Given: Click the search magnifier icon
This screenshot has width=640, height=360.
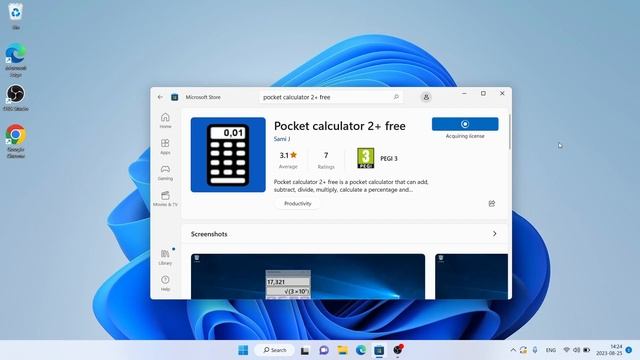Looking at the screenshot, I should [396, 97].
